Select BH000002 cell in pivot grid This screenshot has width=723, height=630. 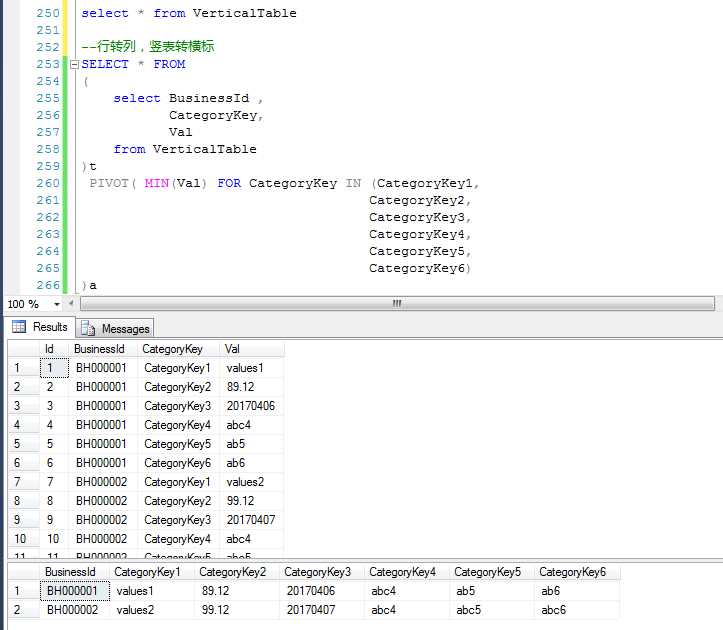pyautogui.click(x=75, y=610)
